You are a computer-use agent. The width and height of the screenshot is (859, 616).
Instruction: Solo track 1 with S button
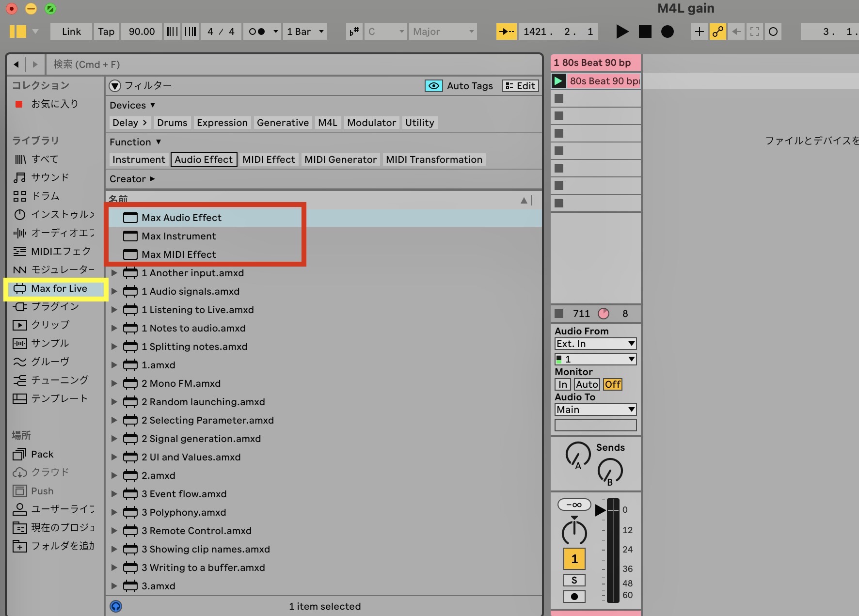click(574, 580)
